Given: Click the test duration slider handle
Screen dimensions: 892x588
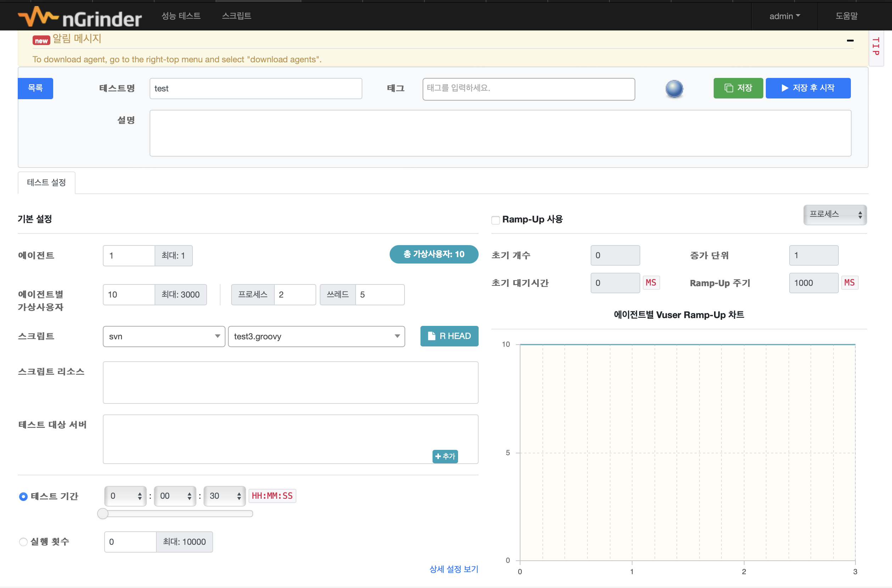Looking at the screenshot, I should tap(103, 513).
